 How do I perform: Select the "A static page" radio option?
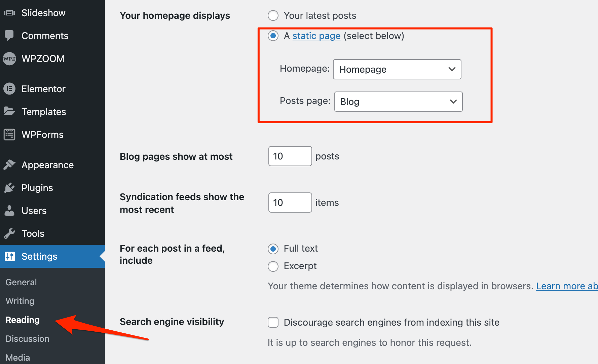click(x=273, y=36)
